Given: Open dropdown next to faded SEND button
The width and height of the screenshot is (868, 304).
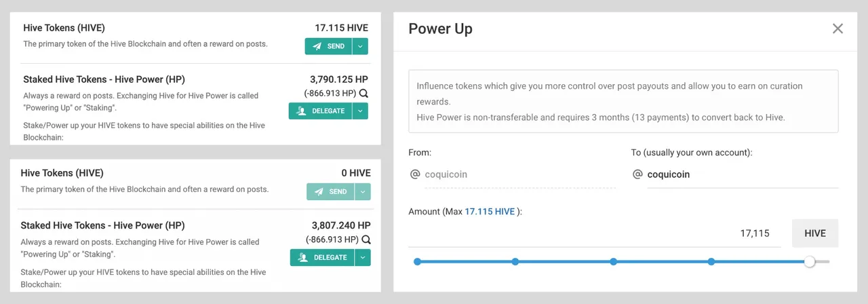Looking at the screenshot, I should (x=363, y=192).
